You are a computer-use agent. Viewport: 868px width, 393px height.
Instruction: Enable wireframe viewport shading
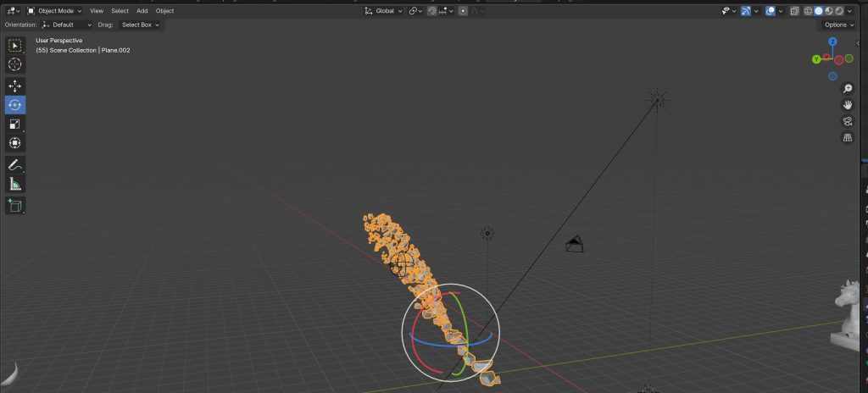click(x=808, y=11)
